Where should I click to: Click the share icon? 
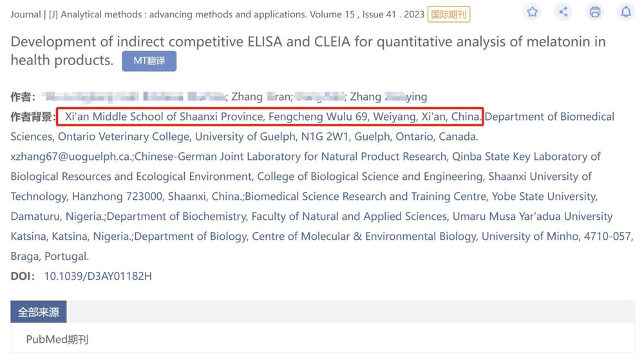(x=563, y=12)
